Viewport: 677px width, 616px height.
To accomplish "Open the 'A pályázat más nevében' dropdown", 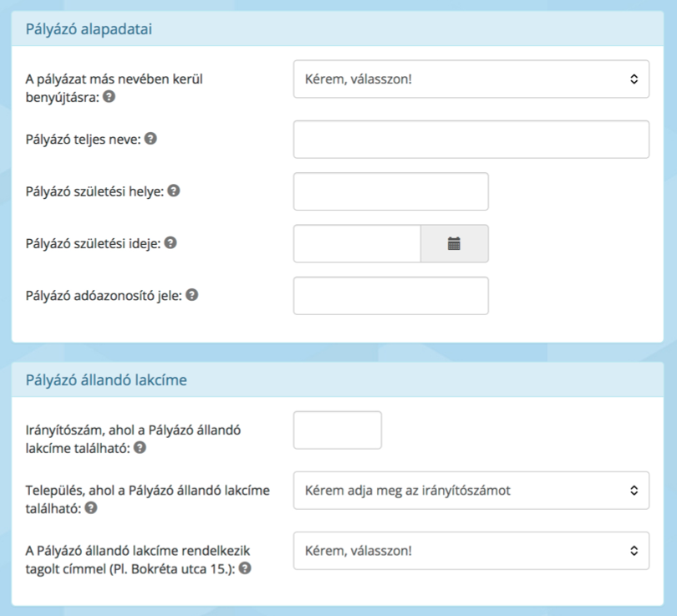I will click(471, 79).
